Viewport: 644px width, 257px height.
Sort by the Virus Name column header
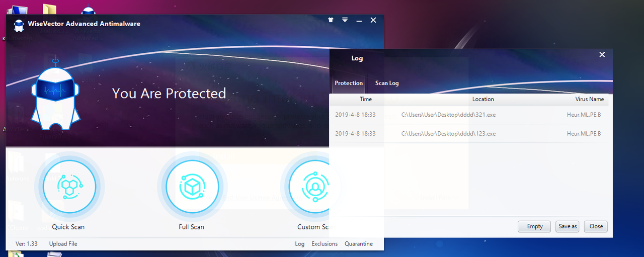pos(589,99)
